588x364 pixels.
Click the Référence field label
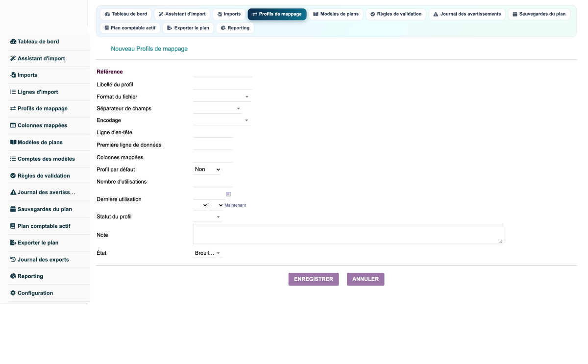pos(110,72)
